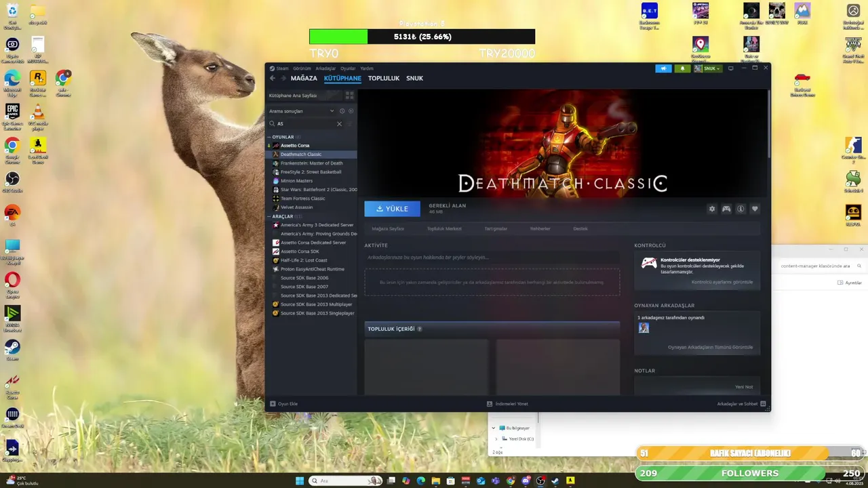Open the SNUK profile tab

click(x=414, y=78)
